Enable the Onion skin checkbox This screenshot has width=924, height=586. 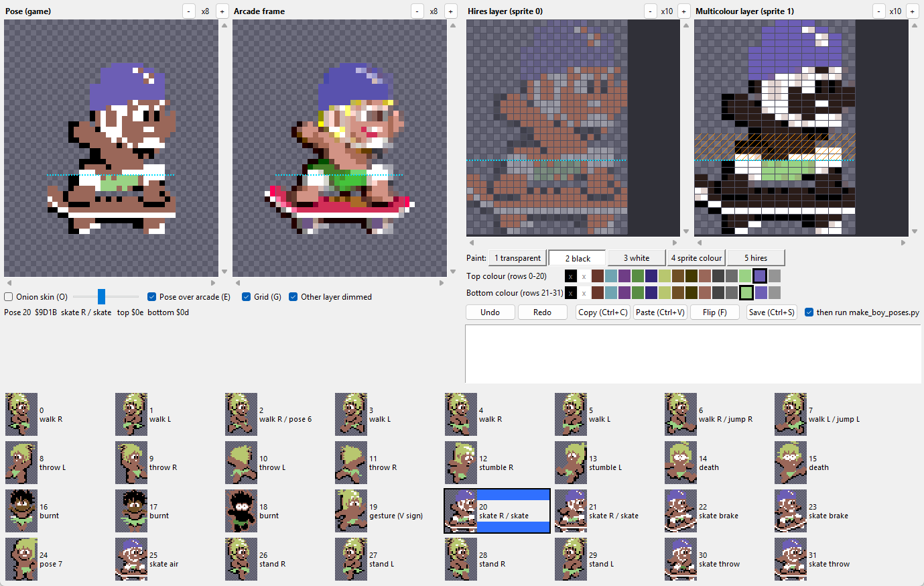tap(9, 297)
